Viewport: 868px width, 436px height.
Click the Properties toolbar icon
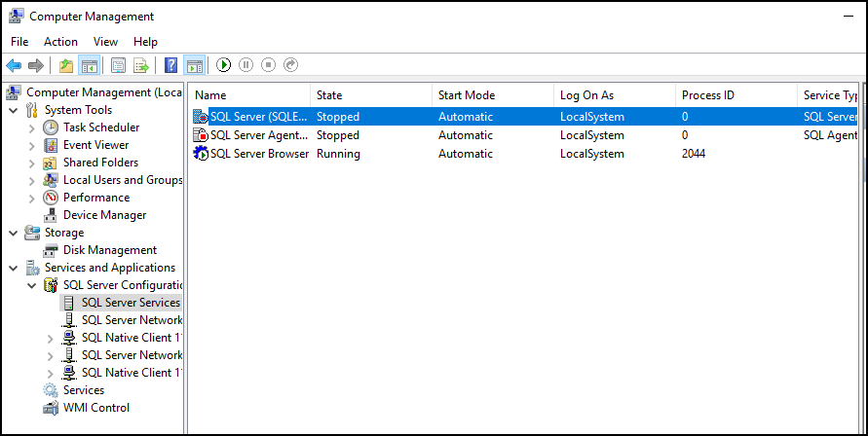tap(119, 66)
